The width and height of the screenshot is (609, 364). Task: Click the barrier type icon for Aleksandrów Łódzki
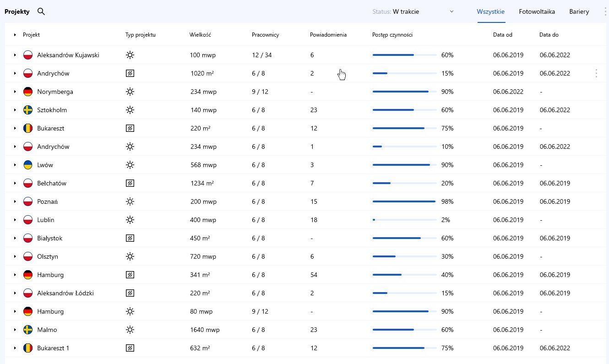130,293
